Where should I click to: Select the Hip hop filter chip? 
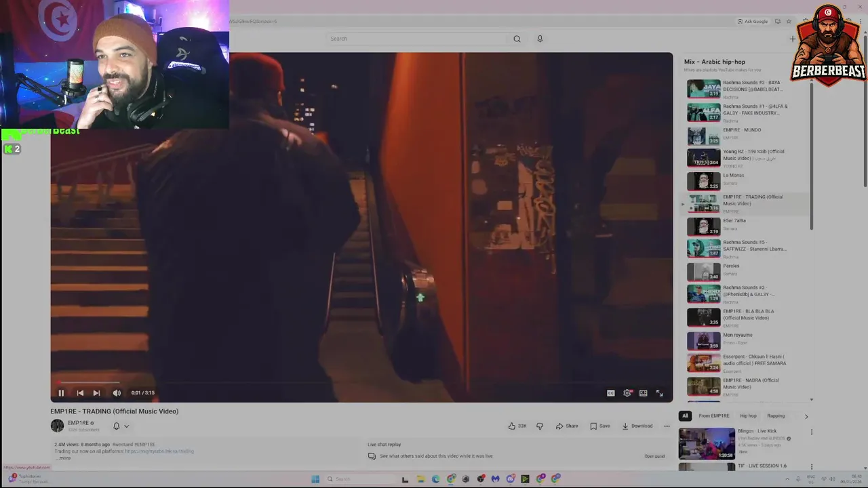click(x=748, y=416)
